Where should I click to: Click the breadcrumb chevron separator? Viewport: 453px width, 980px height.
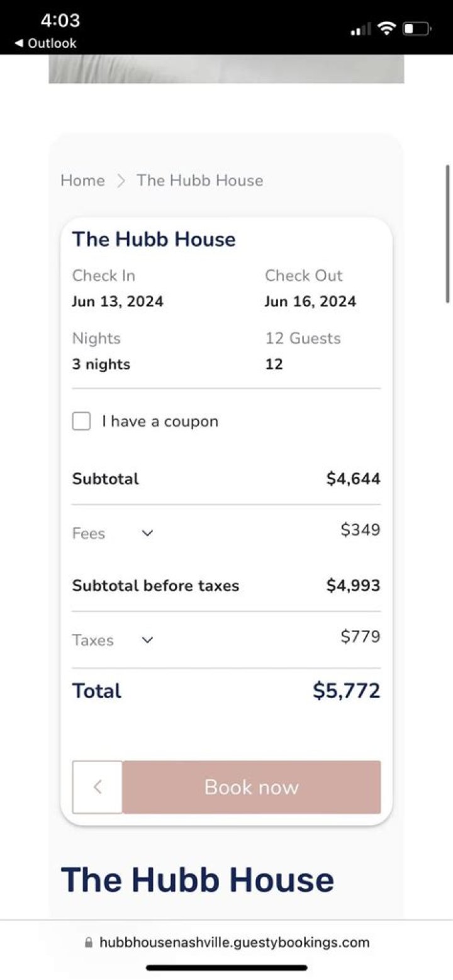click(121, 181)
